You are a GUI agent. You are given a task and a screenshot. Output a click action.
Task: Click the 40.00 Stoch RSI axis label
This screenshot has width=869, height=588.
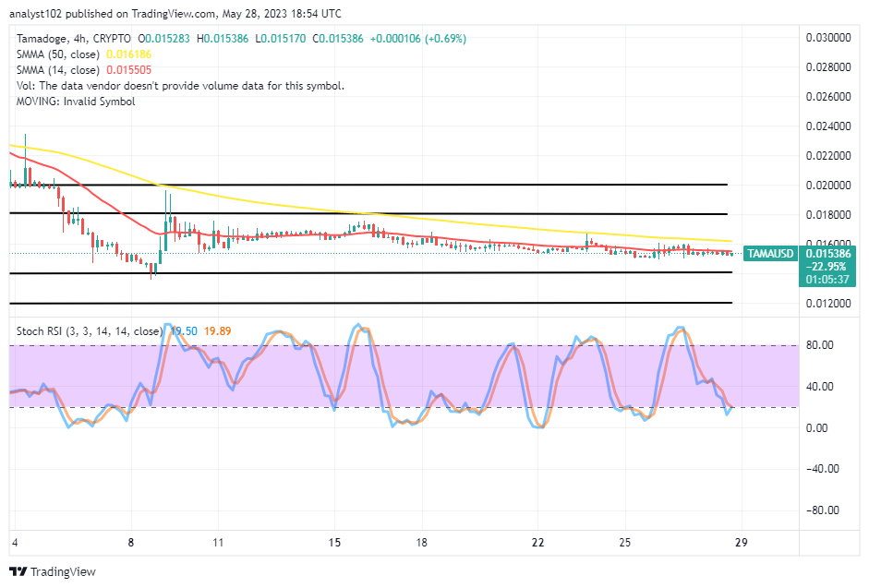coord(819,387)
